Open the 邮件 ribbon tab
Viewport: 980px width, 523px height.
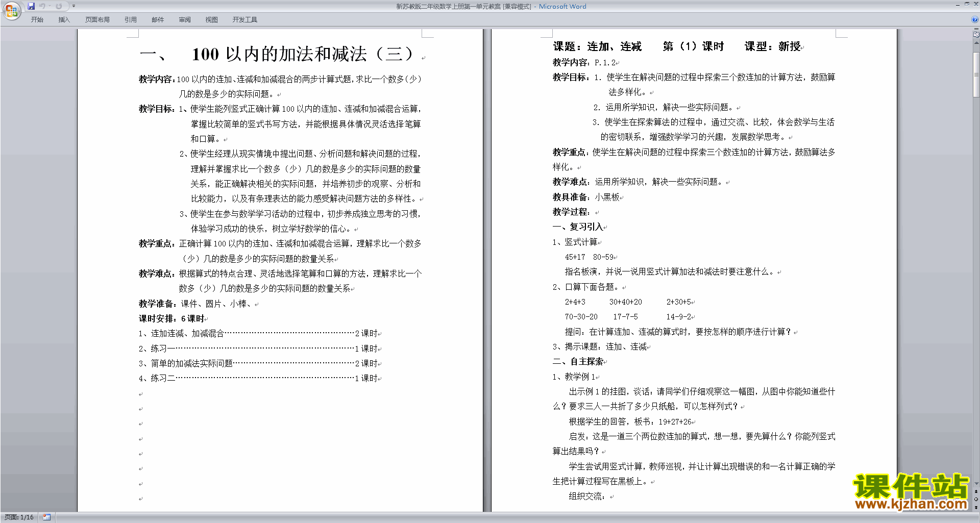point(158,20)
